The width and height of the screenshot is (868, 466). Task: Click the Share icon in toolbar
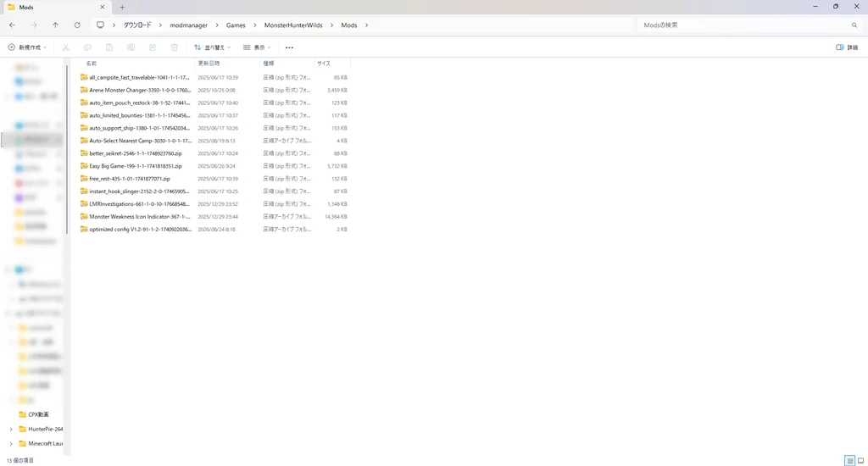[153, 47]
